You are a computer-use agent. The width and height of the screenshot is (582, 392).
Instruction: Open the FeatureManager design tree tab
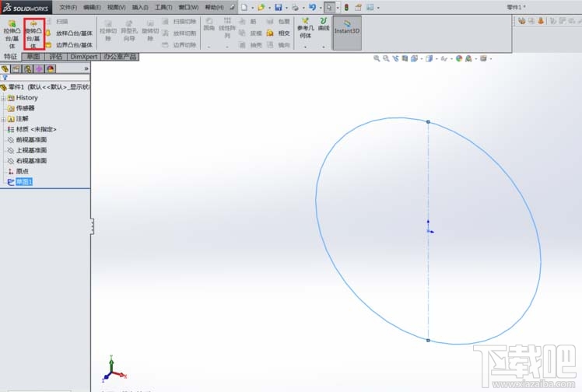[x=5, y=69]
